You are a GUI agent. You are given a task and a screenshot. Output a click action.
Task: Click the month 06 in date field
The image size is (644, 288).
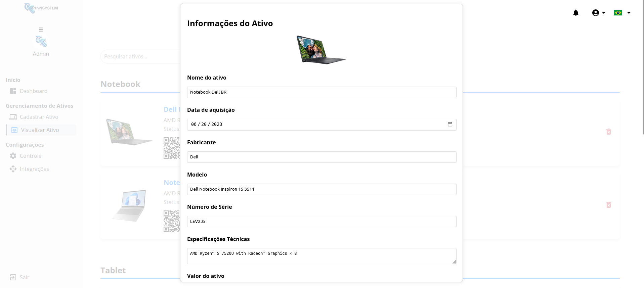[194, 125]
